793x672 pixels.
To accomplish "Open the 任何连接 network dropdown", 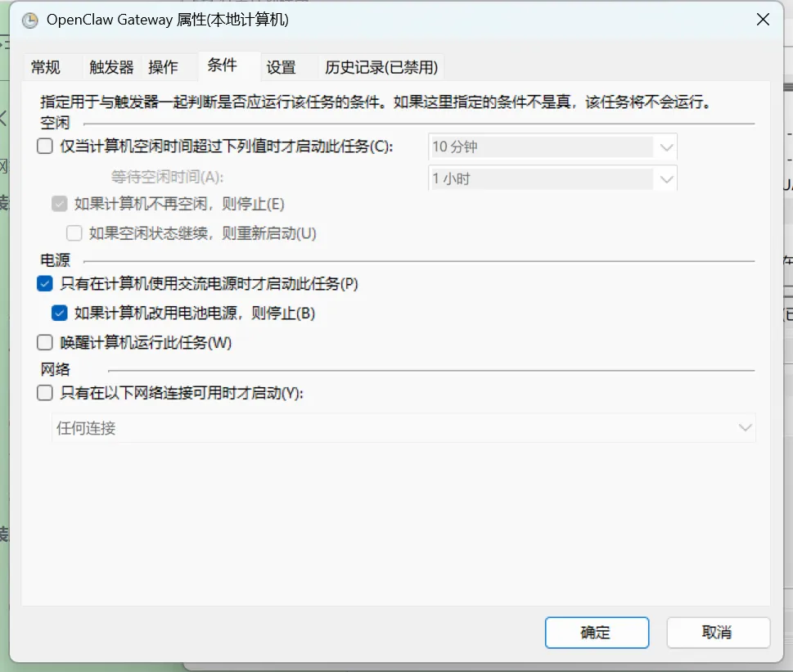I will pyautogui.click(x=403, y=428).
